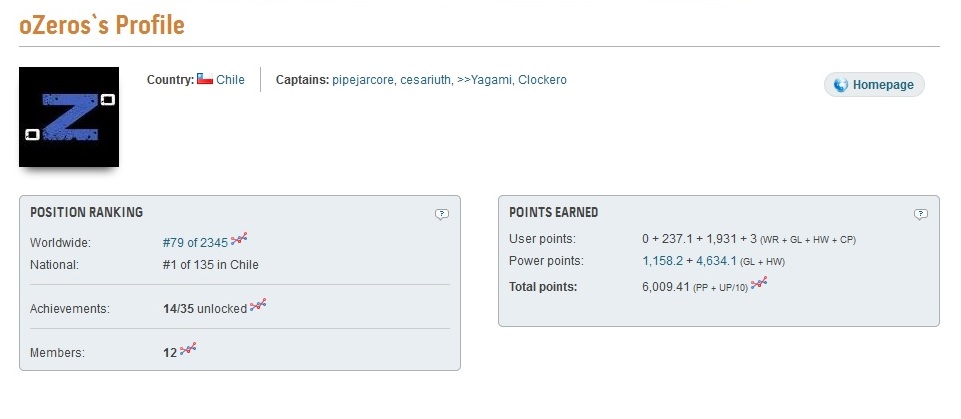Open the Chile country link
The width and height of the screenshot is (961, 419).
(231, 80)
